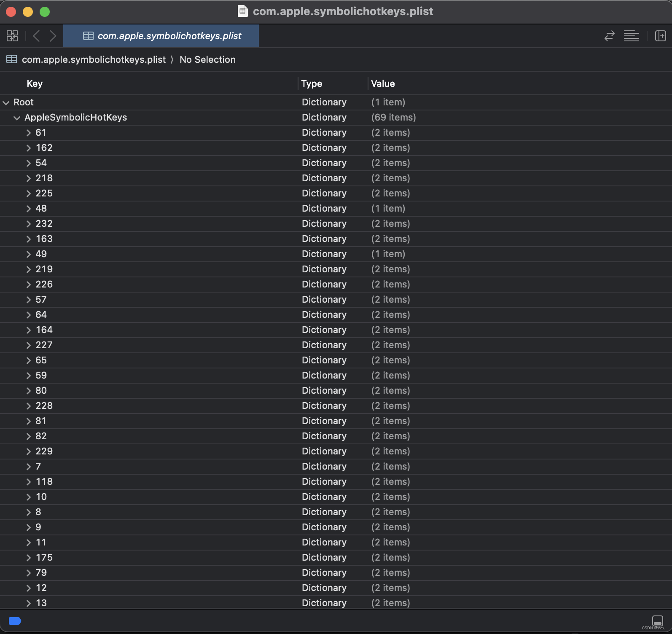This screenshot has width=672, height=634.
Task: Click the Key column header
Action: pos(35,83)
